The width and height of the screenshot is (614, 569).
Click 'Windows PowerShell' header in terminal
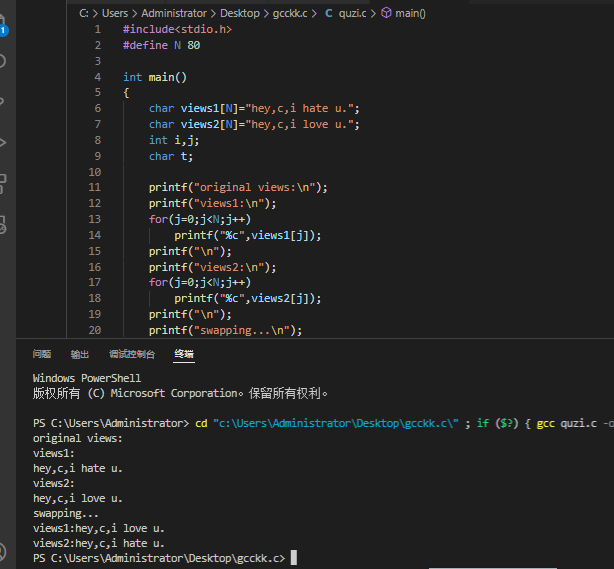coord(87,378)
